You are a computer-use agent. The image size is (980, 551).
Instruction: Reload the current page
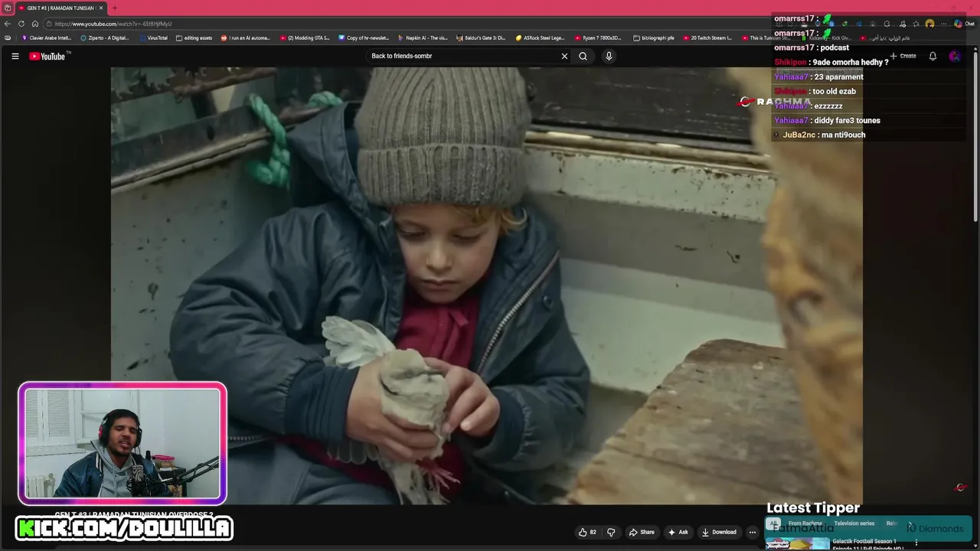point(21,24)
